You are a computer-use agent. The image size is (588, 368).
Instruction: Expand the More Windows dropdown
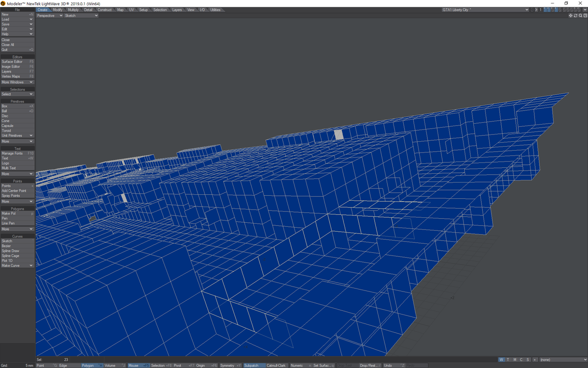[x=17, y=82]
